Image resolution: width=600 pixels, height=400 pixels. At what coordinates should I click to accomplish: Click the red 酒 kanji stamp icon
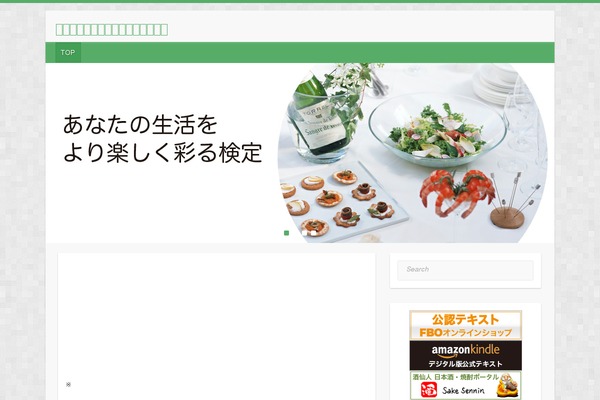click(429, 390)
